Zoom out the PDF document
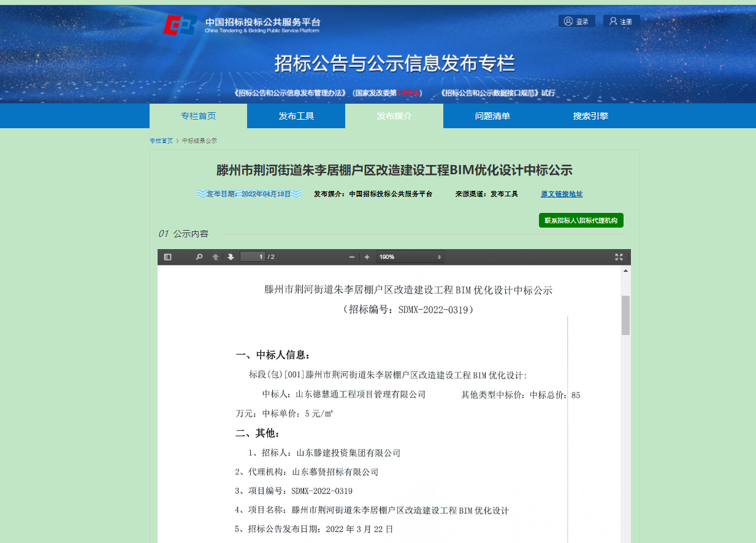This screenshot has height=543, width=756. pyautogui.click(x=351, y=256)
